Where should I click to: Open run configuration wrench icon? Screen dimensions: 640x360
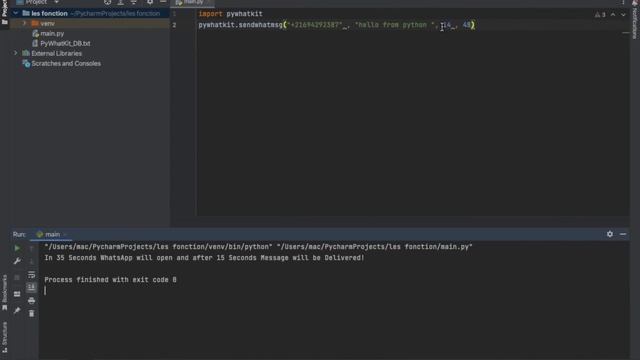coord(17,261)
